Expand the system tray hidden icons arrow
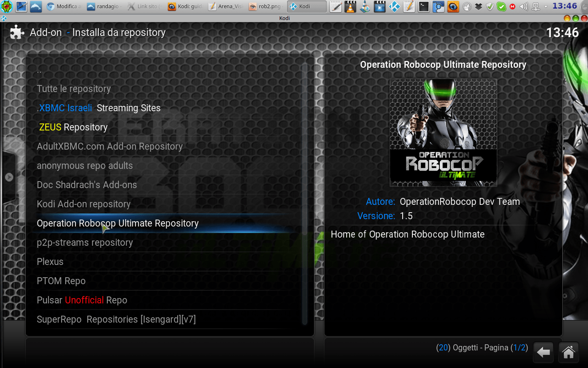The width and height of the screenshot is (588, 368). coord(546,7)
